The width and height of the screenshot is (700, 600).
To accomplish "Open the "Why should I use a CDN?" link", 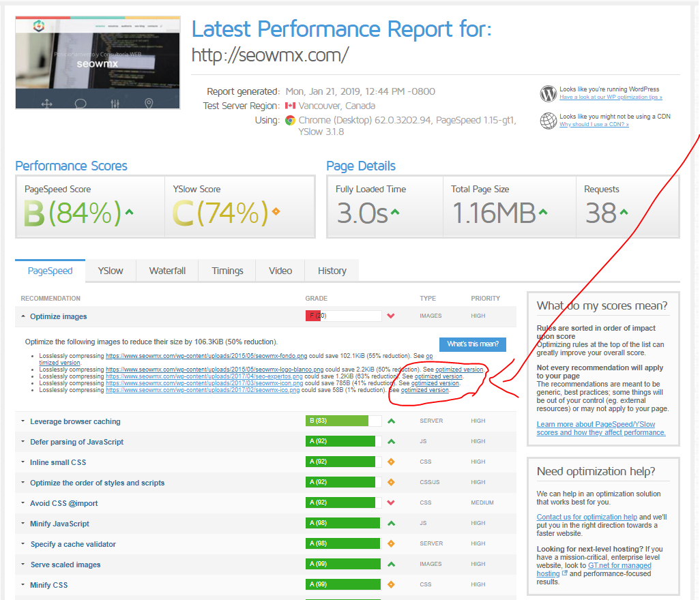I will click(594, 125).
